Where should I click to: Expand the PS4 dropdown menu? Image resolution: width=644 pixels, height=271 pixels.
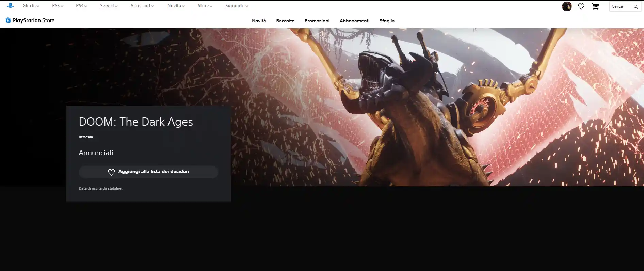click(x=82, y=6)
